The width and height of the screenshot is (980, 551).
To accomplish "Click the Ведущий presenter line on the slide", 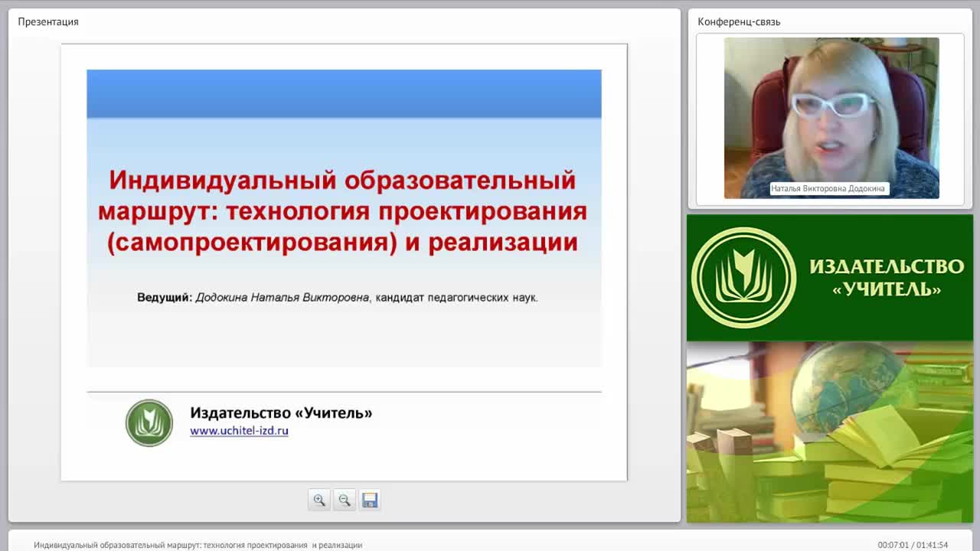I will point(338,297).
